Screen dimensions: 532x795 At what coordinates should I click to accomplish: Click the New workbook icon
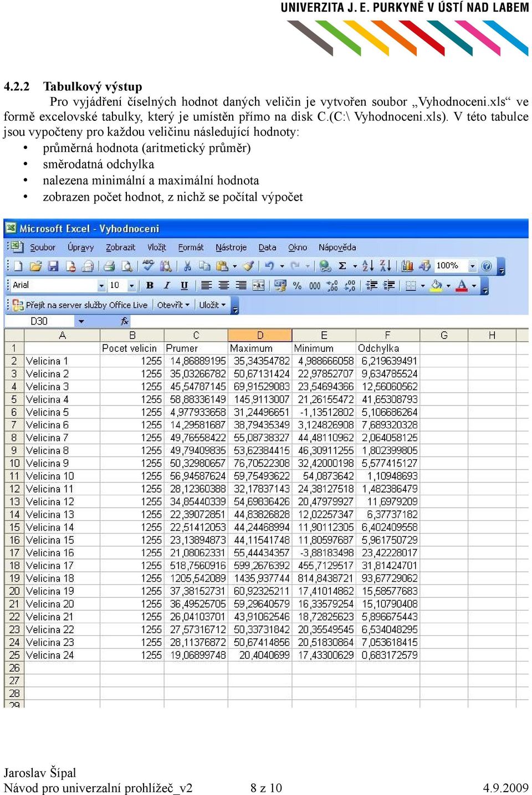point(18,266)
